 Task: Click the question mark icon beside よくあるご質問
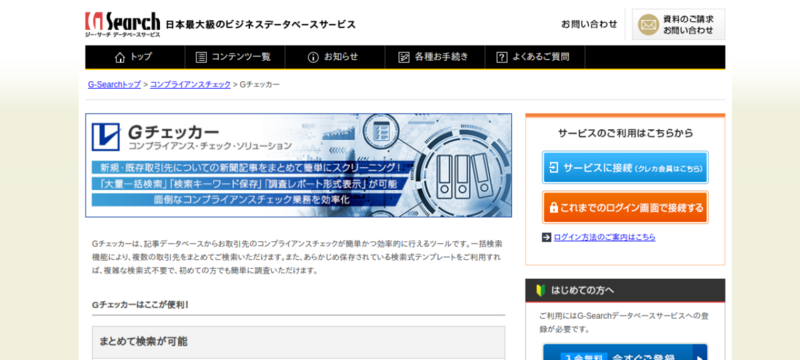502,57
